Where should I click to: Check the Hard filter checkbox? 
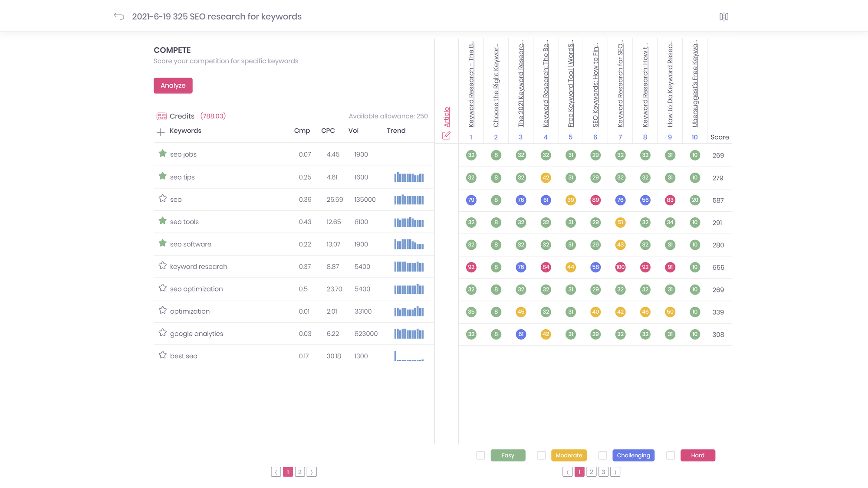(x=671, y=455)
